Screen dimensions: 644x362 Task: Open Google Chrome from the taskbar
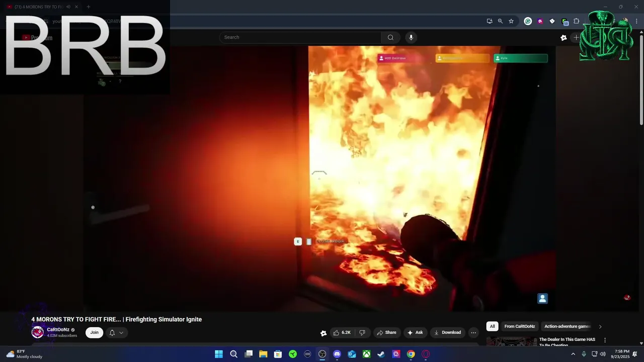pos(411,354)
